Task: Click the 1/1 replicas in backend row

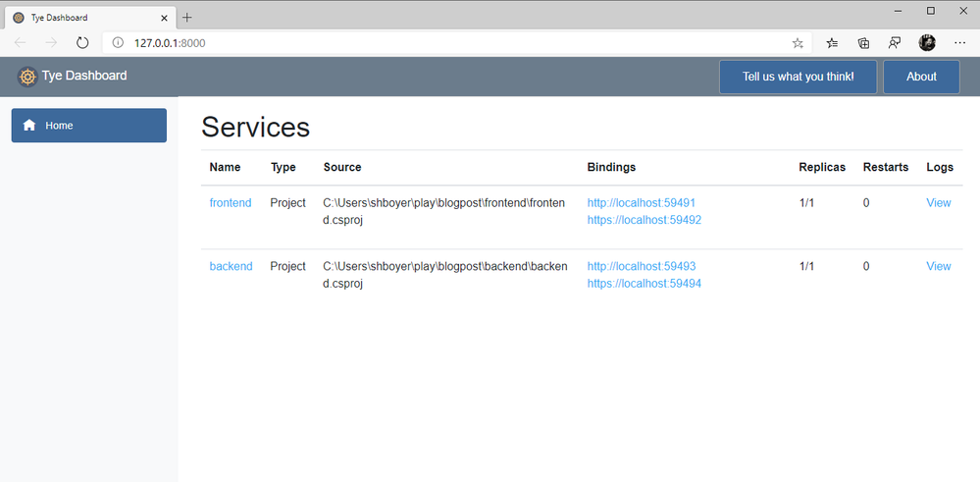Action: coord(807,266)
